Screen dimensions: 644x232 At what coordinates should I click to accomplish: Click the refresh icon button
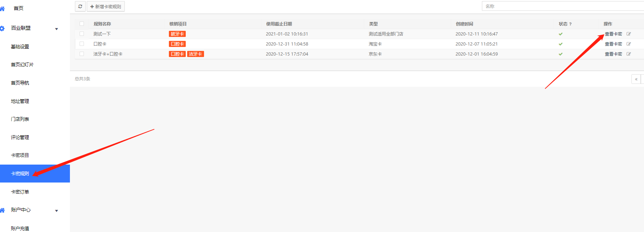point(80,6)
